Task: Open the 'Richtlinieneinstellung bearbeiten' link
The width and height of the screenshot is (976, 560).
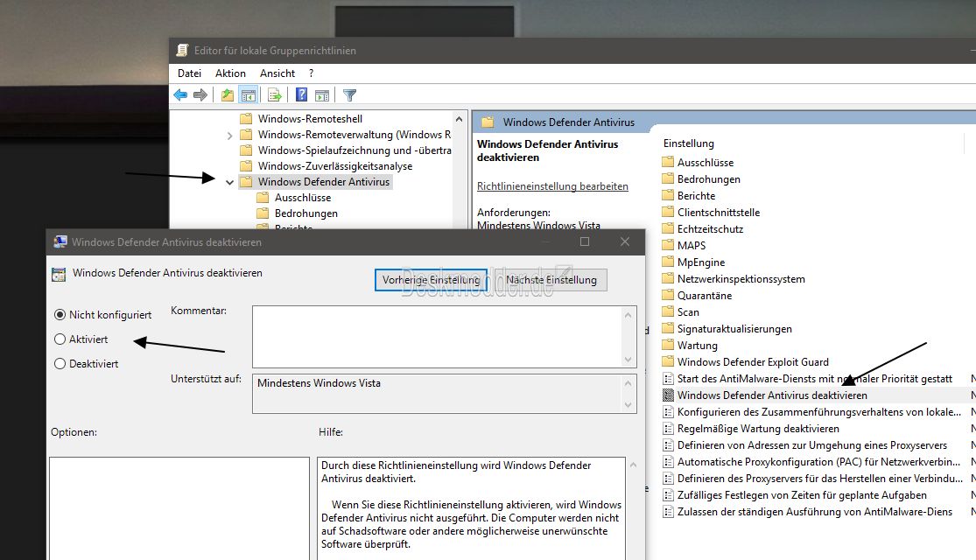Action: click(552, 186)
